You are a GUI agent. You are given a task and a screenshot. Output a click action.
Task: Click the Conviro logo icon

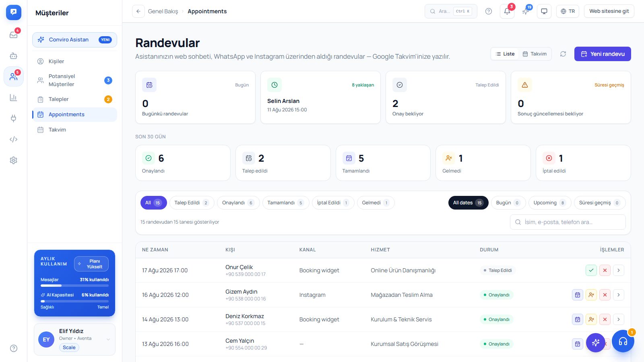pyautogui.click(x=13, y=12)
